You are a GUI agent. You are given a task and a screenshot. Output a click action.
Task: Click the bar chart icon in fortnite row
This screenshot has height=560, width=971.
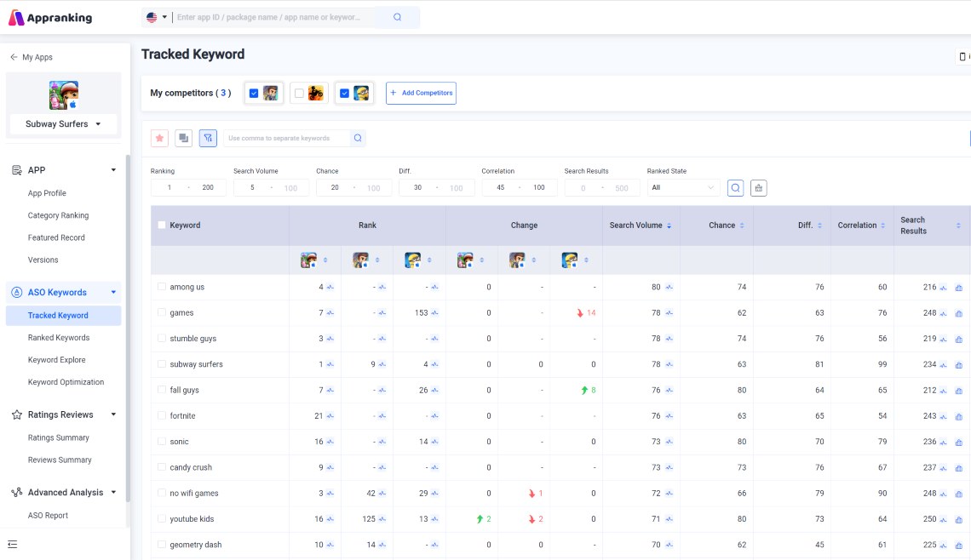tap(959, 416)
